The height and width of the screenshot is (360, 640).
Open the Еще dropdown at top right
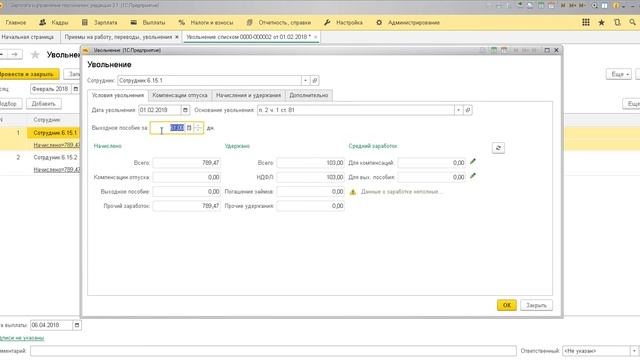(x=619, y=74)
